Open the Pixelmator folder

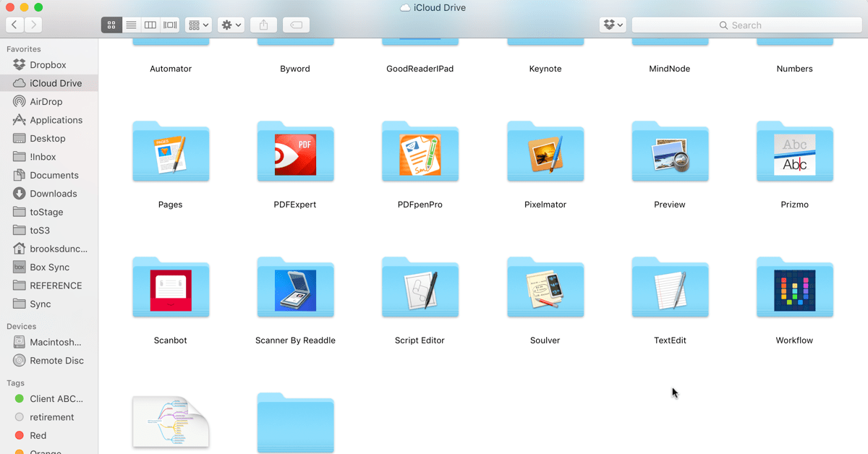[545, 153]
